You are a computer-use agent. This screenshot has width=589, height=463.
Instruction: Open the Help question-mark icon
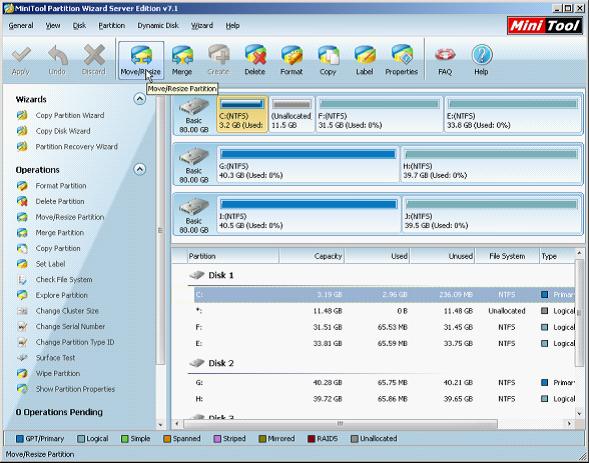click(x=481, y=61)
